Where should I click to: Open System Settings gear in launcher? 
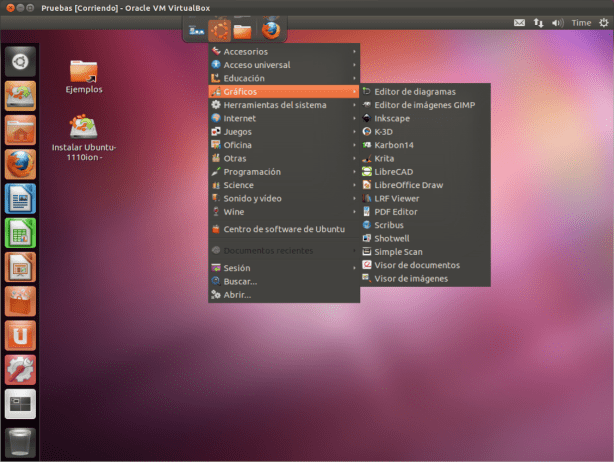[20, 370]
